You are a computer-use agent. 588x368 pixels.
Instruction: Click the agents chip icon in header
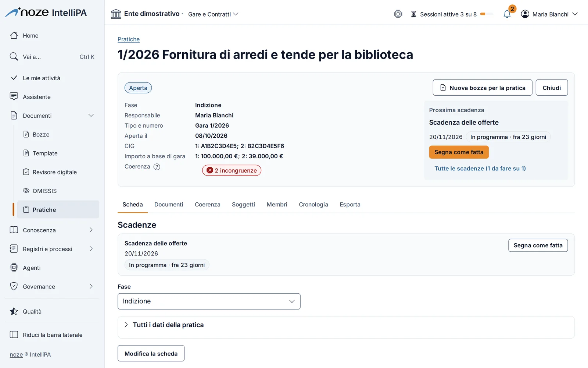coord(398,14)
